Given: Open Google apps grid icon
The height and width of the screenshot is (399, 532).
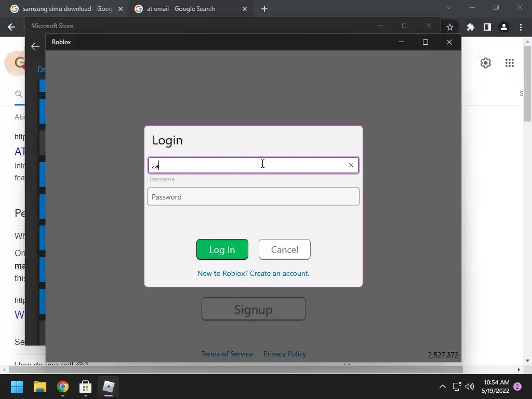Looking at the screenshot, I should [x=509, y=63].
